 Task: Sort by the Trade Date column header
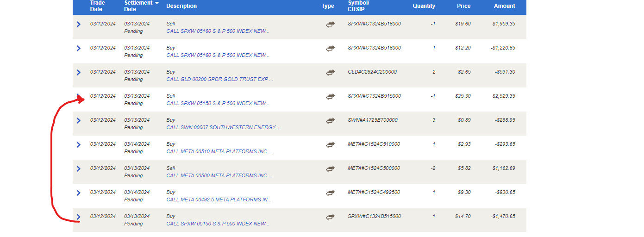coord(97,6)
